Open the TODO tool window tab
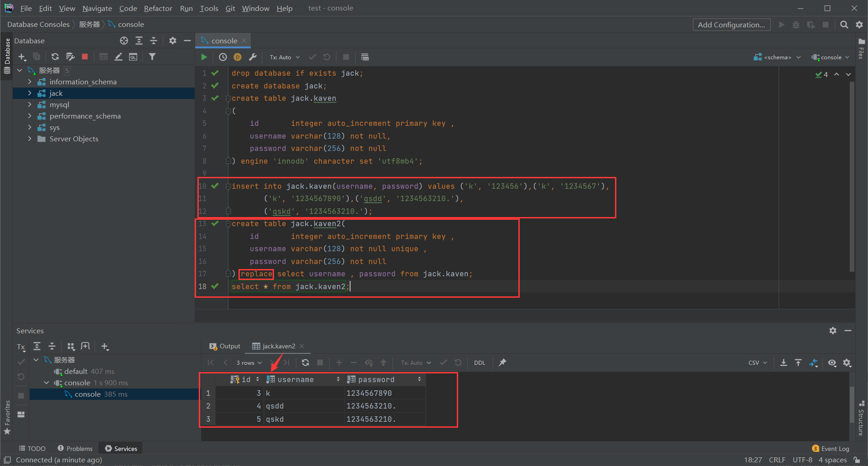 pos(32,449)
